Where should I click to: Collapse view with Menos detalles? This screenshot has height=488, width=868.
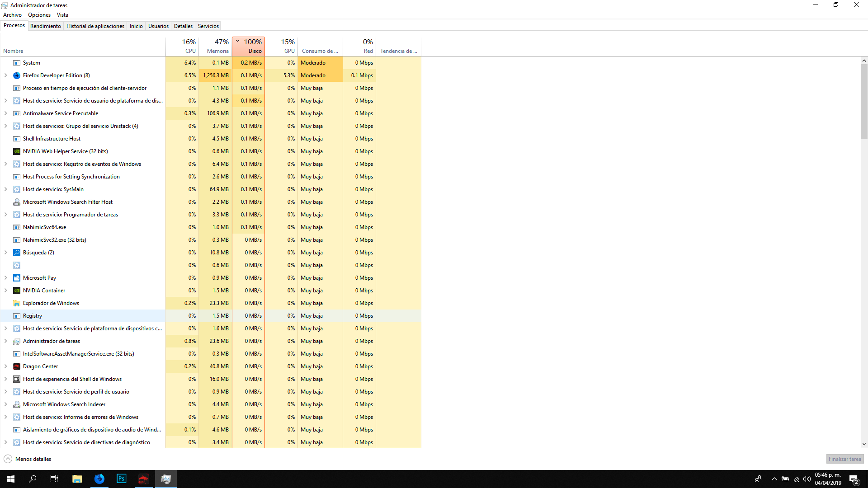pyautogui.click(x=28, y=459)
